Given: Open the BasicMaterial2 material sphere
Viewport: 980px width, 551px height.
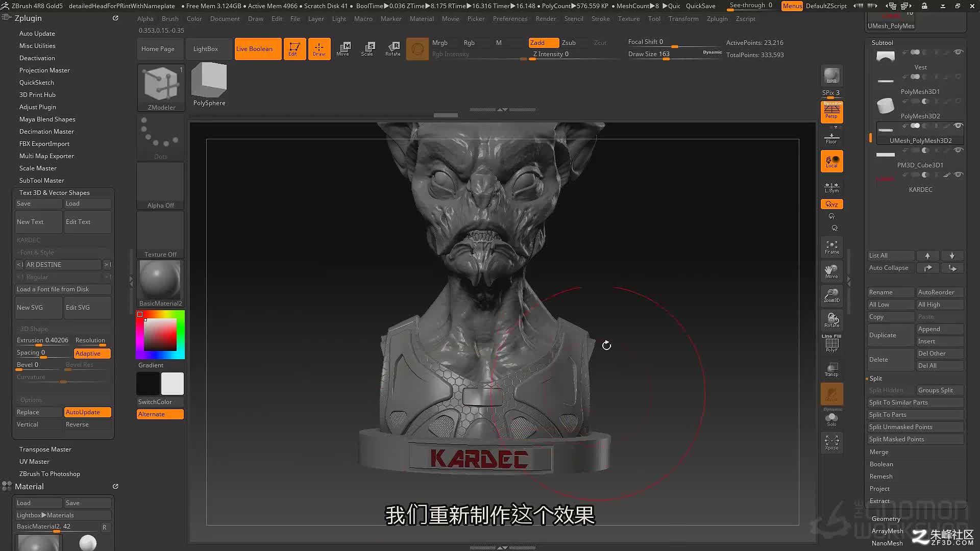Looking at the screenshot, I should tap(160, 283).
